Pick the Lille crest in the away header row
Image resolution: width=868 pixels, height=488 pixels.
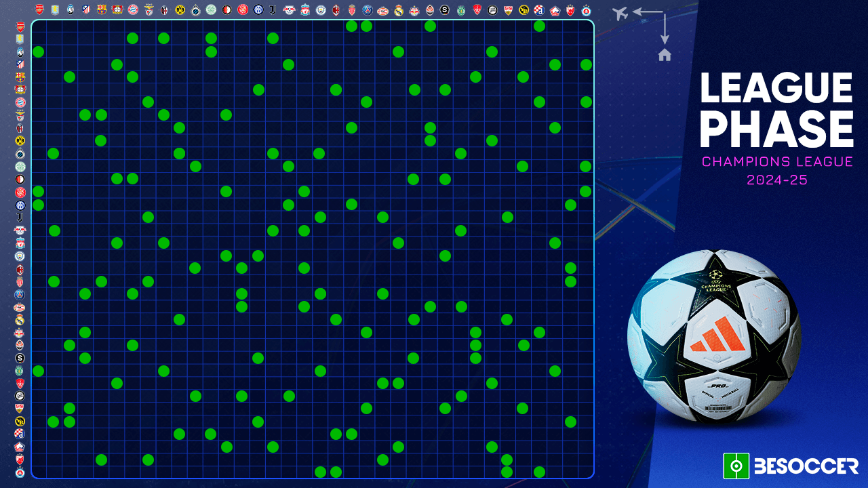coord(555,10)
